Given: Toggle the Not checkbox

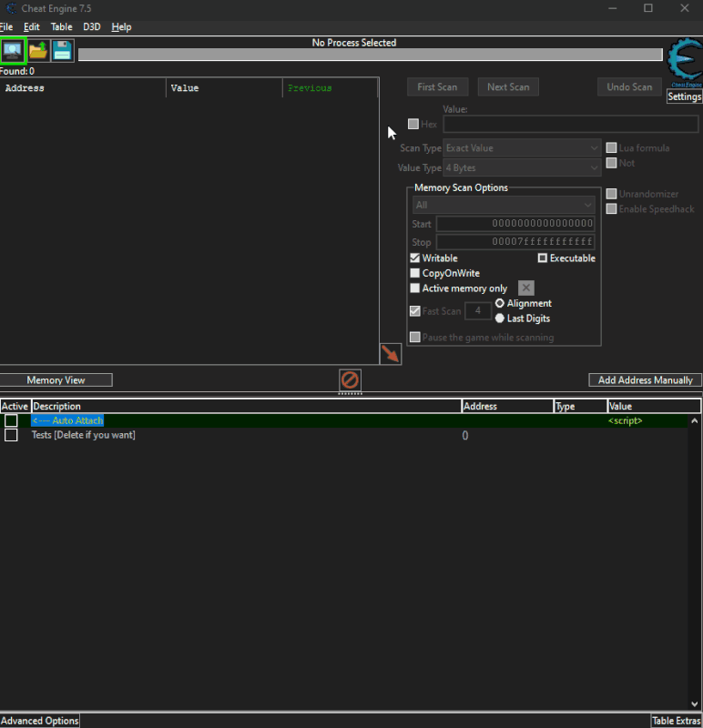Looking at the screenshot, I should coord(611,163).
